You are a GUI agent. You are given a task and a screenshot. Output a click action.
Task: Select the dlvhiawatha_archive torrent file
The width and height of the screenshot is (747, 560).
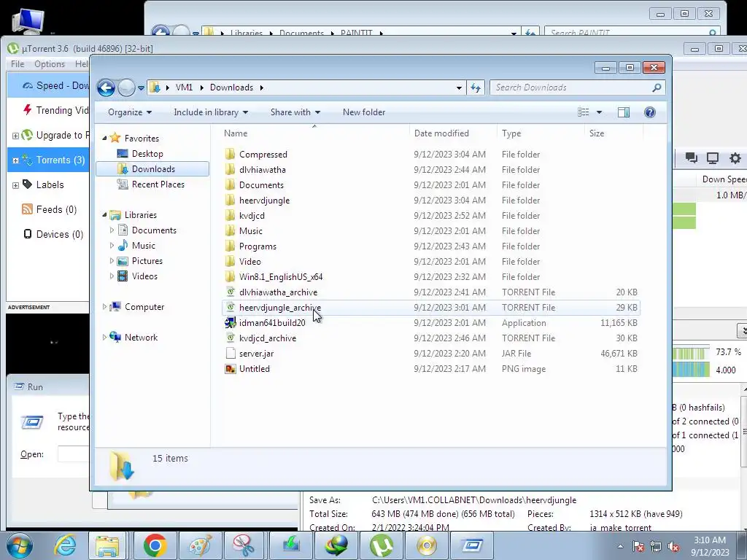pos(278,292)
